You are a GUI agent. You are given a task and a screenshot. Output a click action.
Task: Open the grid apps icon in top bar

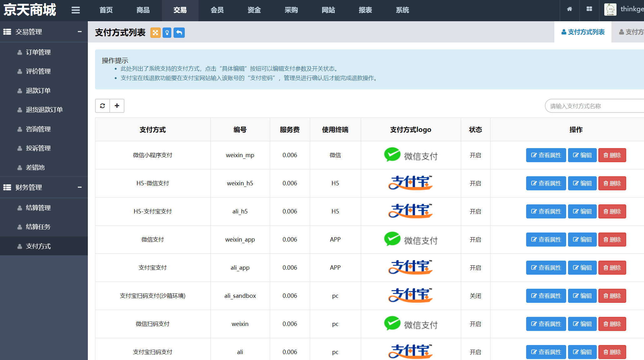coord(589,9)
